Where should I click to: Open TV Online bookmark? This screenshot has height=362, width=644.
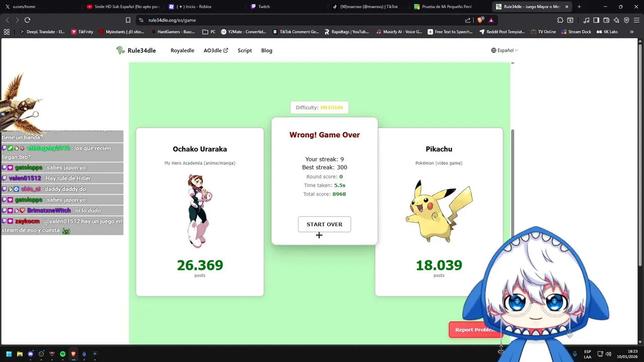point(543,32)
